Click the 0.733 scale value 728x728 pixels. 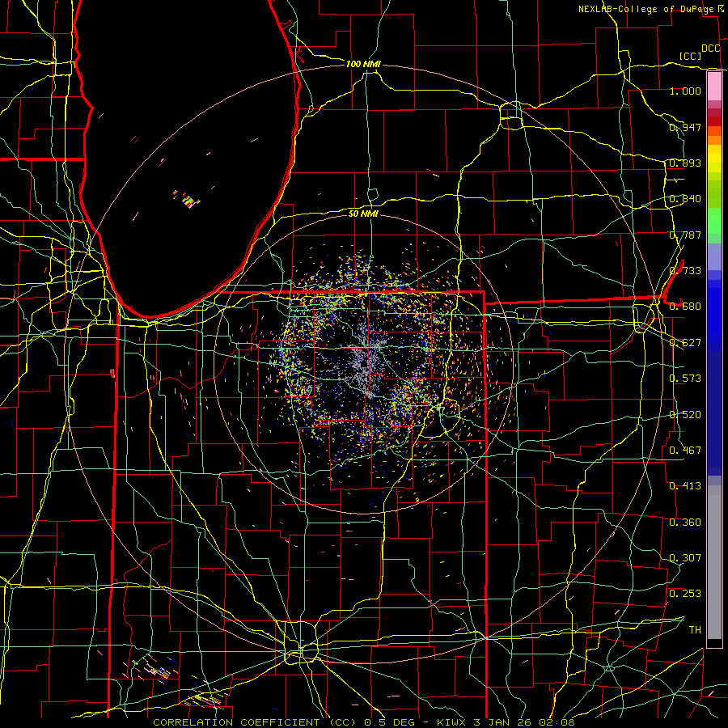[x=685, y=270]
